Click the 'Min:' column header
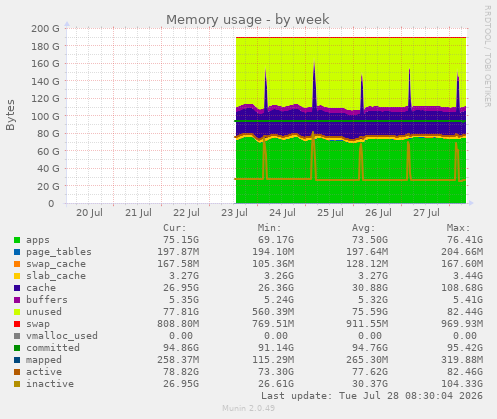 pos(270,228)
